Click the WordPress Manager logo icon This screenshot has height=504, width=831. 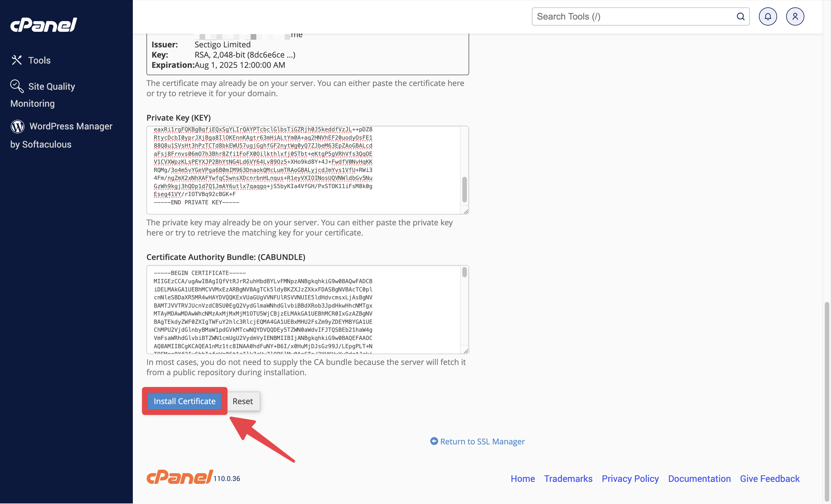(18, 126)
